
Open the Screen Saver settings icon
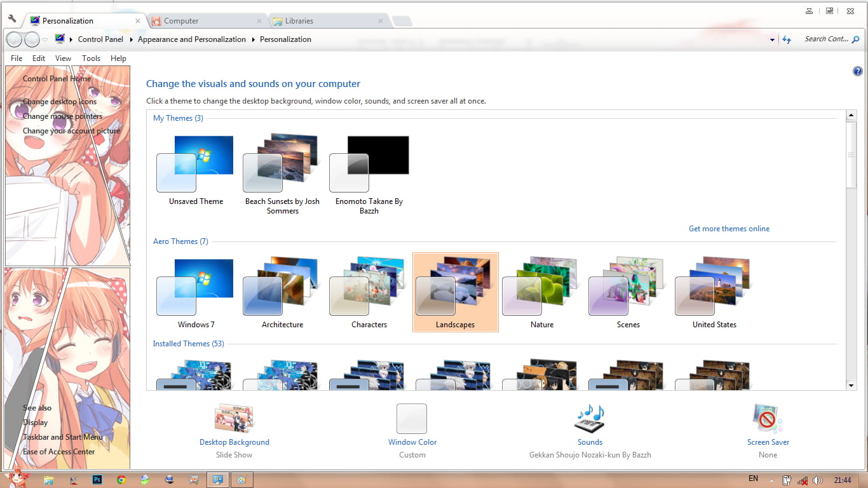pyautogui.click(x=768, y=418)
